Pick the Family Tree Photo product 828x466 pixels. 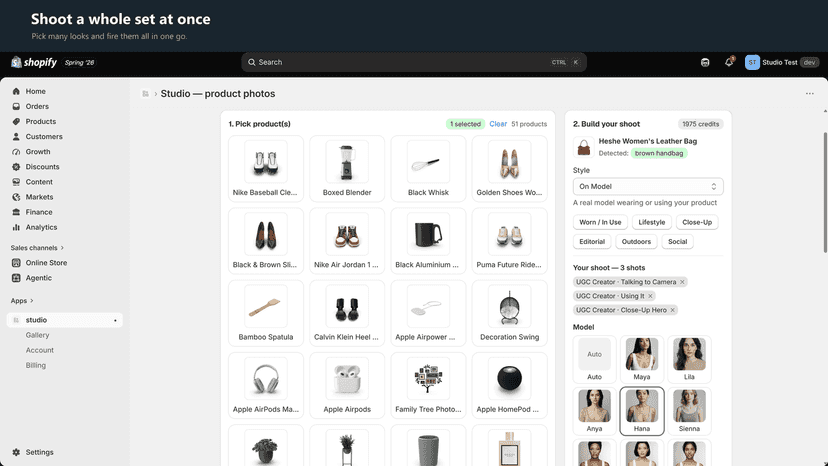pos(428,385)
